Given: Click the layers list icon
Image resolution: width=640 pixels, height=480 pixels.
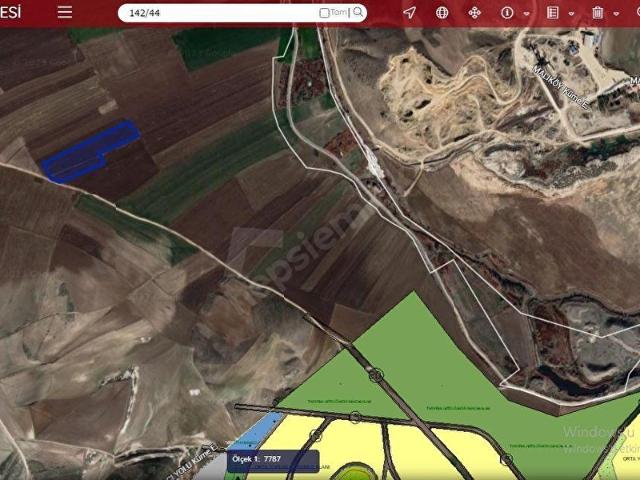Looking at the screenshot, I should click(553, 13).
